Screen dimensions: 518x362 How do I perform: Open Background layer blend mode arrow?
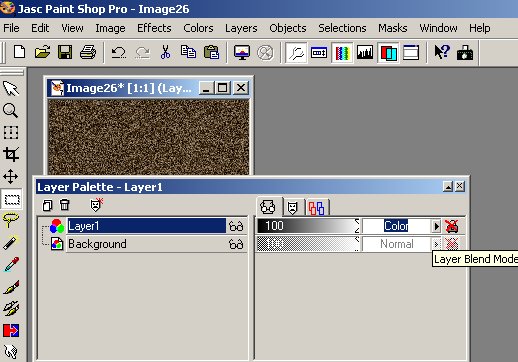436,244
